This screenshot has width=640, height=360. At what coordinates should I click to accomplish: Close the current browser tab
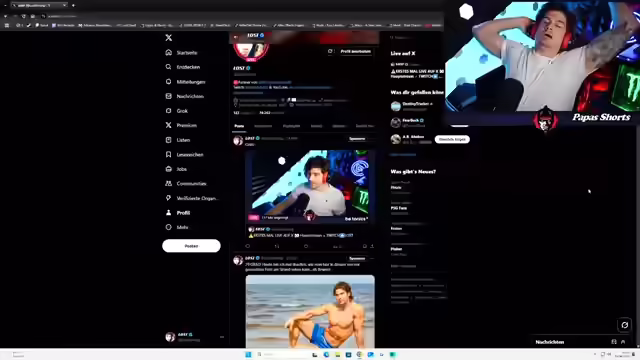[64, 5]
